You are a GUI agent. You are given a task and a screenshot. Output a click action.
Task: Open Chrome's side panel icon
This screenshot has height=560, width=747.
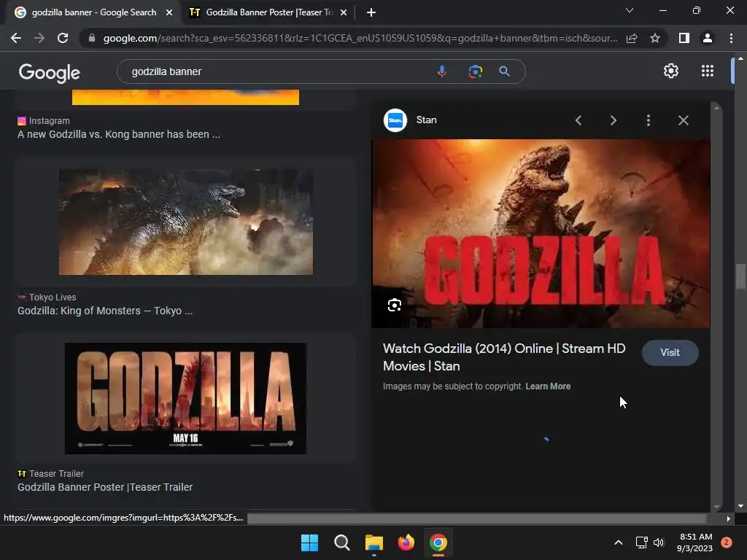(x=684, y=38)
